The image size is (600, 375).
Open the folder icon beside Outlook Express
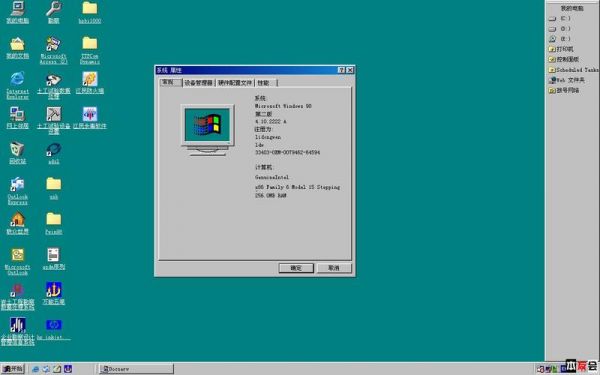[54, 188]
